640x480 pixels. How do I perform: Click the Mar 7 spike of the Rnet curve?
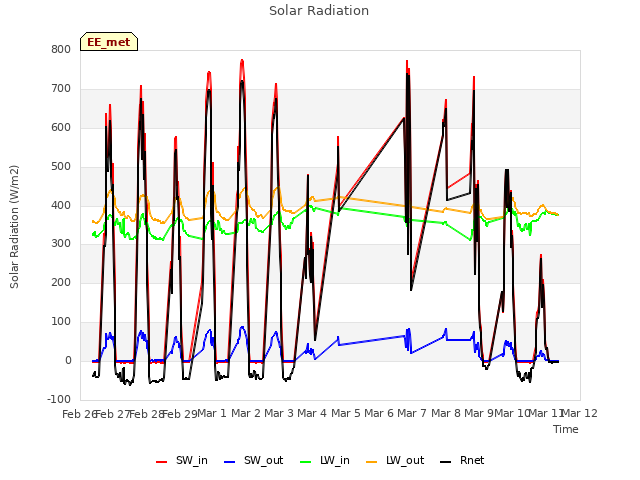click(407, 74)
